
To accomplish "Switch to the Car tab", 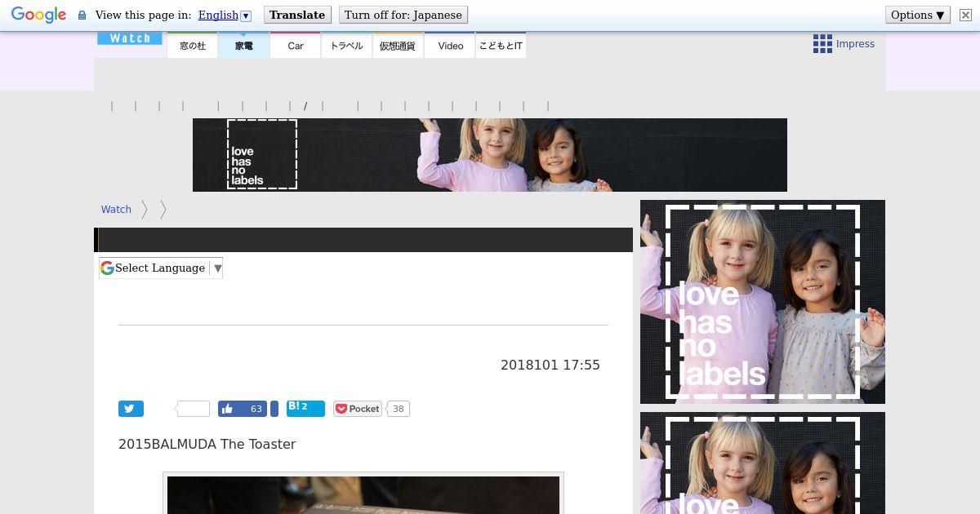I will [x=296, y=46].
